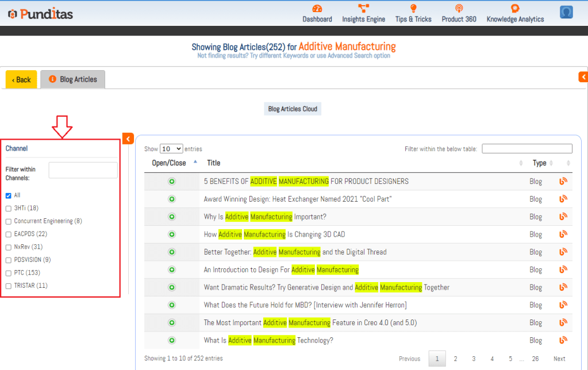
Task: Go to page 2 of results
Action: click(x=455, y=359)
